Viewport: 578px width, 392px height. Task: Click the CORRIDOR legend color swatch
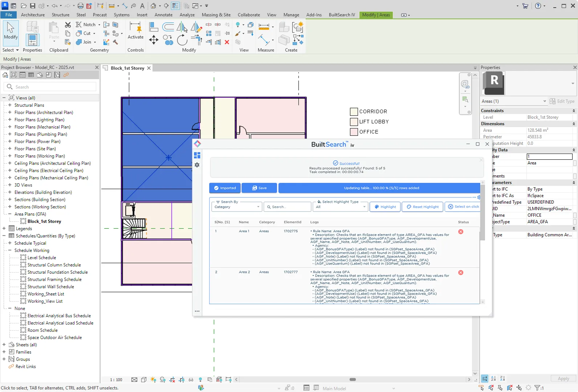[x=354, y=111]
